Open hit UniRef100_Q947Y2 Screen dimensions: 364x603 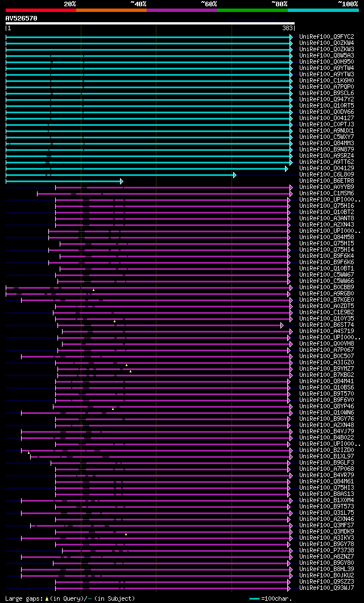click(x=327, y=100)
